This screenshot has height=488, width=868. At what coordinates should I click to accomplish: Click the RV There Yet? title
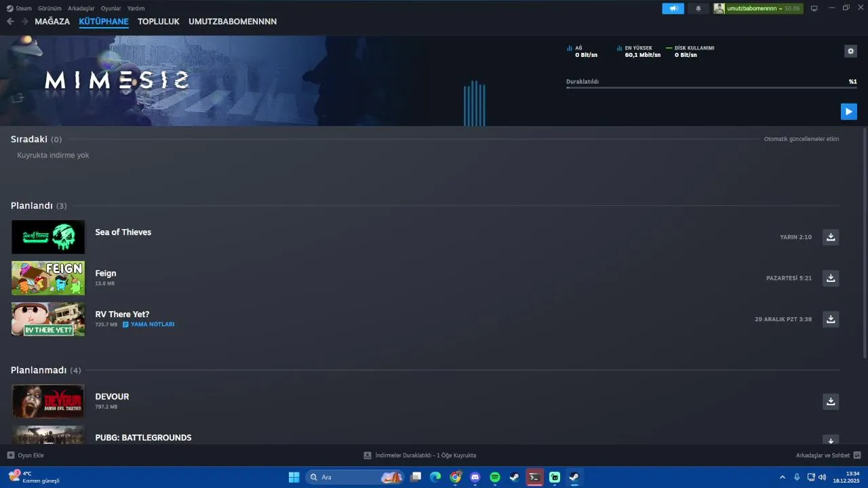click(x=122, y=314)
